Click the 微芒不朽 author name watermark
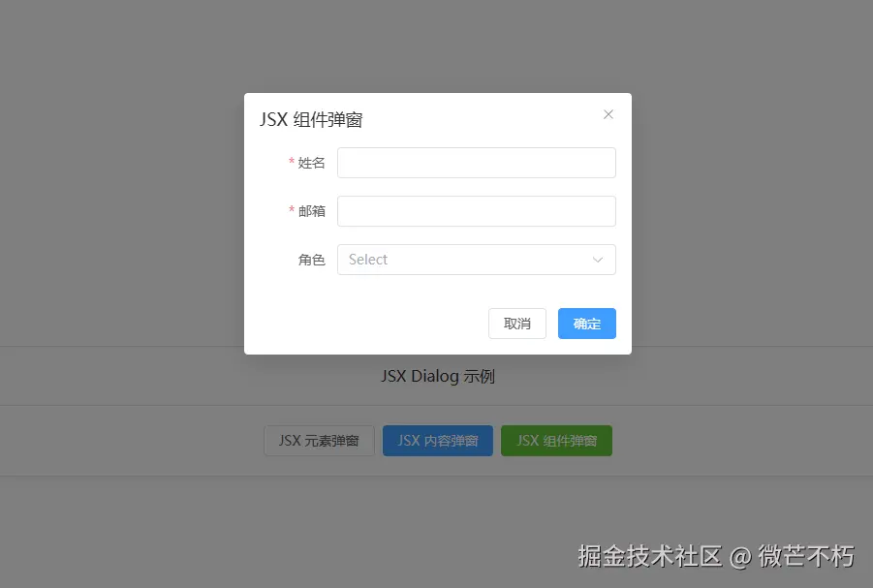873x588 pixels. (x=806, y=556)
